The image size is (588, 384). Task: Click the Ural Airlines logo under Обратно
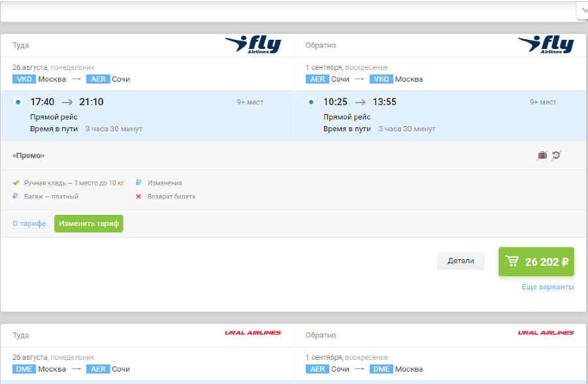tap(546, 333)
